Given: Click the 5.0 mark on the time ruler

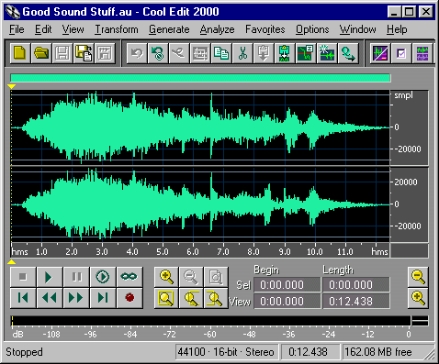Looking at the screenshot, I should coord(162,252).
